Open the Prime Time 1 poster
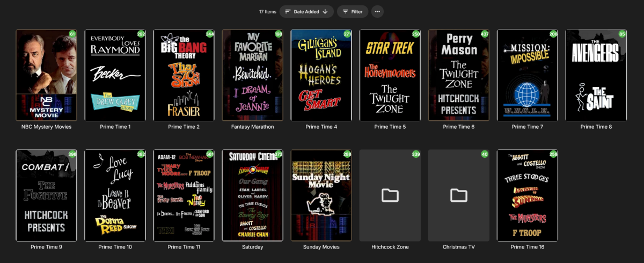644x263 pixels. coord(115,75)
